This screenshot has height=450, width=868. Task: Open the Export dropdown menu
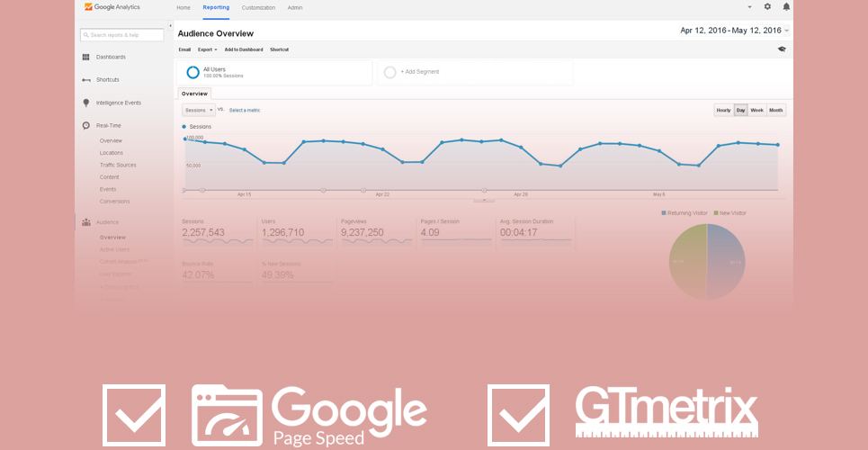tap(207, 49)
